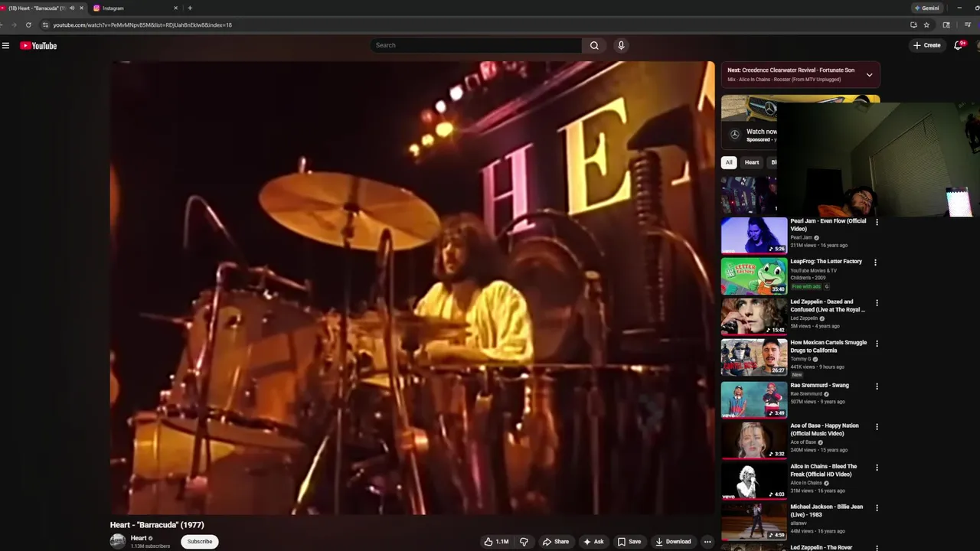The width and height of the screenshot is (980, 551).
Task: Open options menu for Led Zeppelin Dazed
Action: tap(877, 303)
